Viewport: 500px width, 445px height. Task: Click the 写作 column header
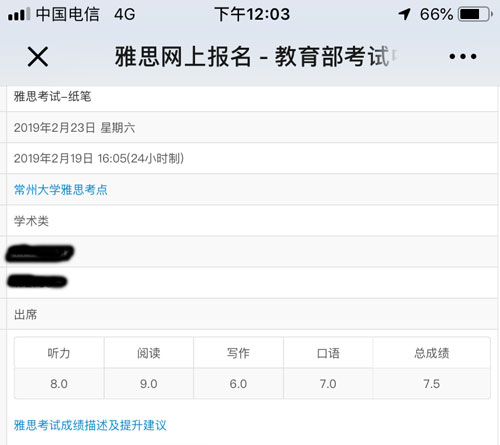(238, 353)
